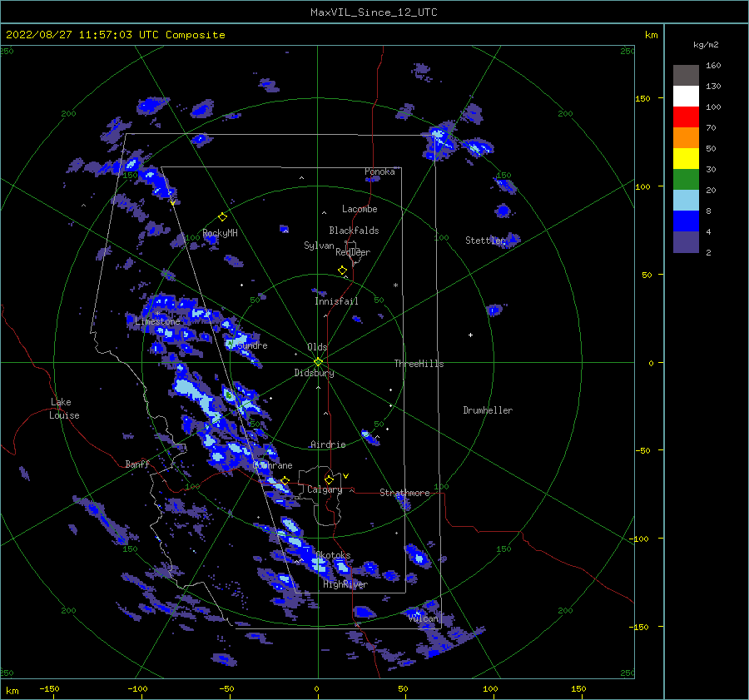Select the green 20-30 legend swatch
This screenshot has width=749, height=700.
coord(686,180)
